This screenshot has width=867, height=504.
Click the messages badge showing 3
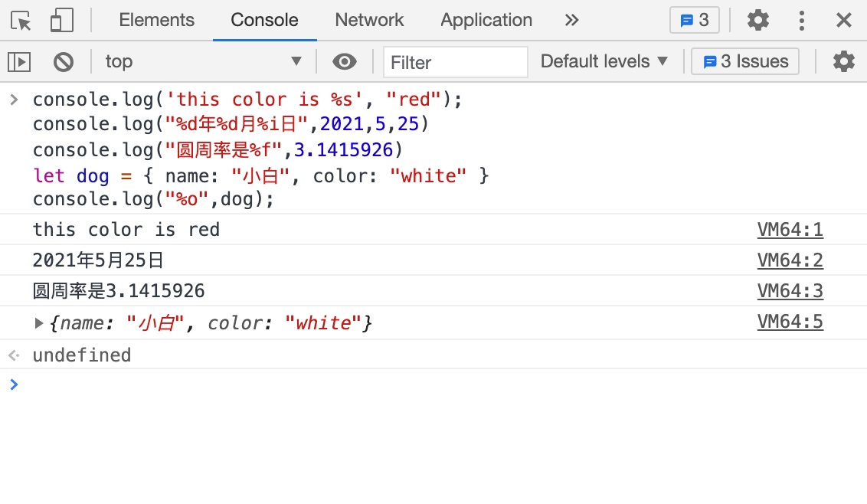(x=694, y=21)
